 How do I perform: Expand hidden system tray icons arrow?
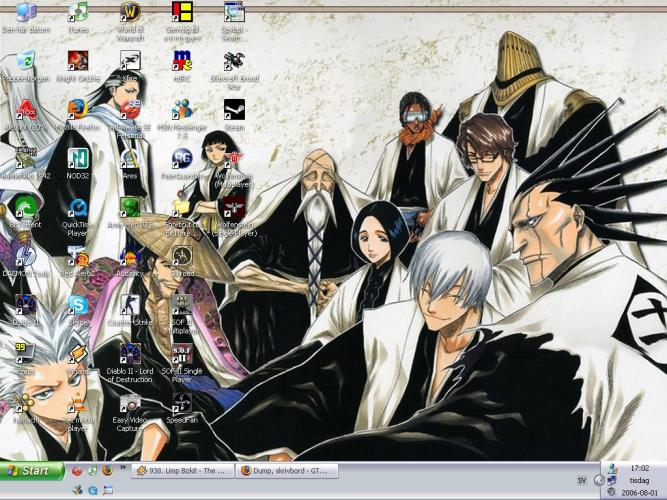pos(599,480)
